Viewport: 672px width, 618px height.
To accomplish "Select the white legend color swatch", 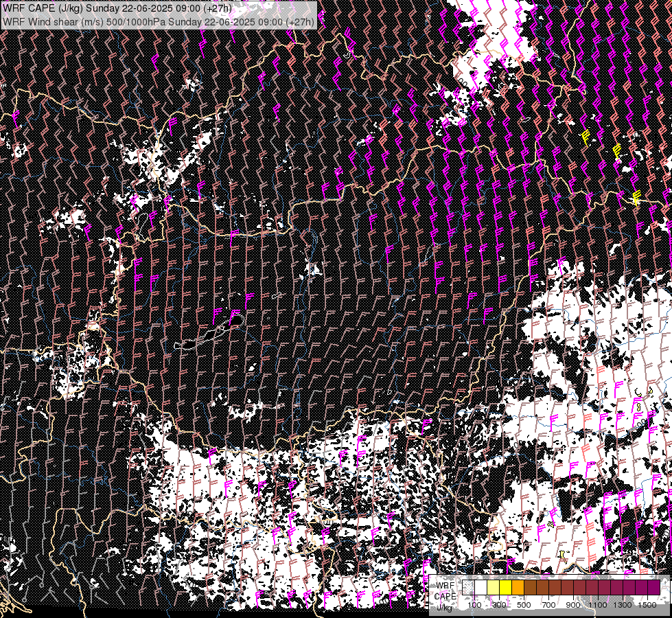I will pos(481,587).
